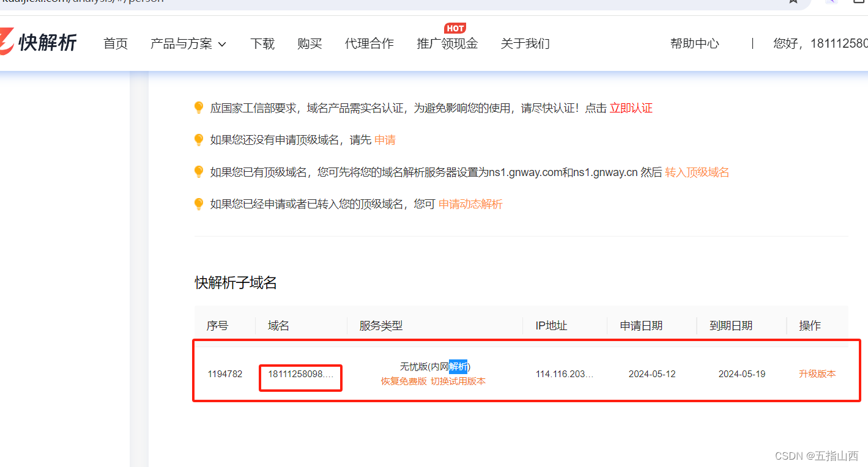Click 切换试用版本 link
Image resolution: width=868 pixels, height=467 pixels.
pos(458,381)
